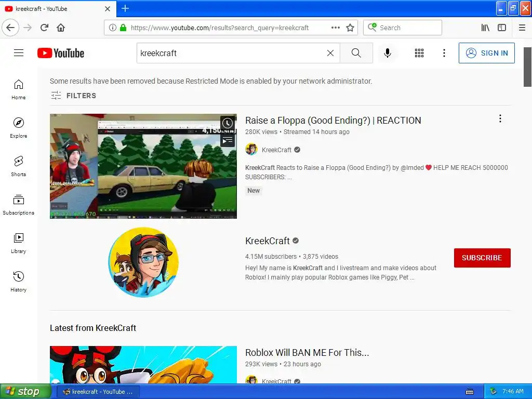
Task: Open the Windows start button
Action: coord(25,392)
